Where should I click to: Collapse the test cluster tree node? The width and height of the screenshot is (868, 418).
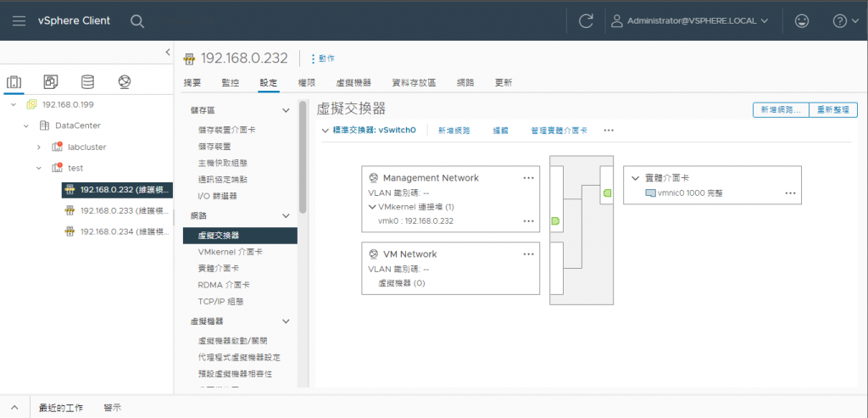(x=38, y=168)
